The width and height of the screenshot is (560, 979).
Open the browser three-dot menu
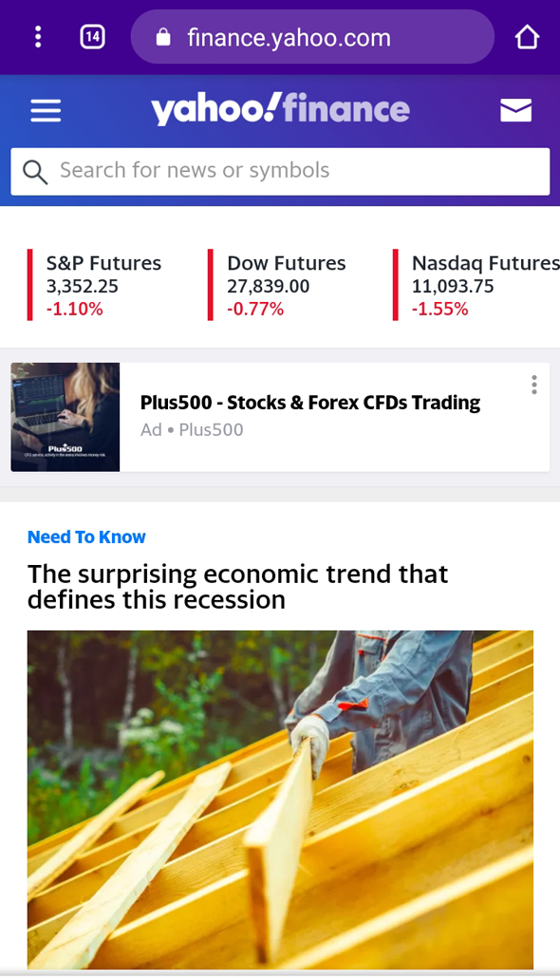pyautogui.click(x=38, y=37)
